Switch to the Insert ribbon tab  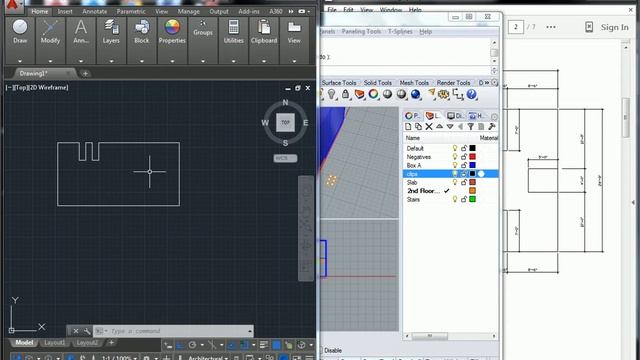(x=65, y=11)
